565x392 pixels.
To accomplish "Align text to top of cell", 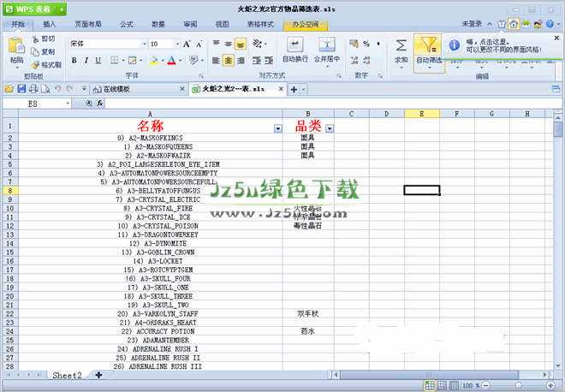I will pyautogui.click(x=217, y=44).
